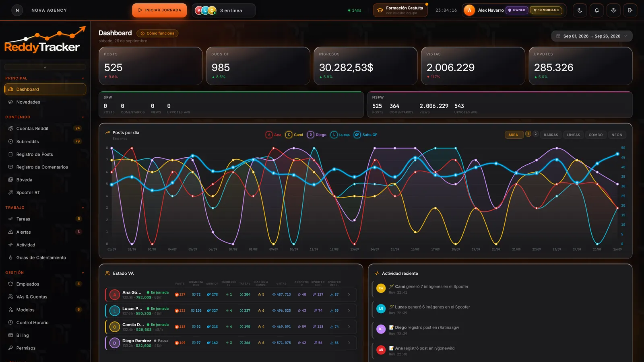Click the Subreddits target icon in sidebar
This screenshot has width=644, height=362.
click(11, 142)
